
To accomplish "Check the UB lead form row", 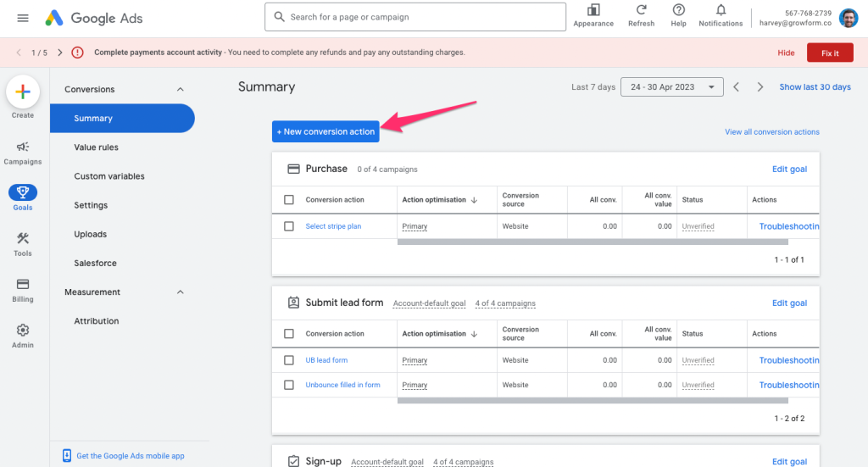I will (x=289, y=360).
